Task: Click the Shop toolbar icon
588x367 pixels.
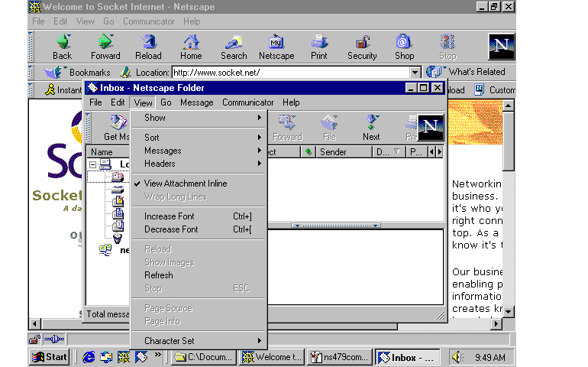Action: [404, 42]
